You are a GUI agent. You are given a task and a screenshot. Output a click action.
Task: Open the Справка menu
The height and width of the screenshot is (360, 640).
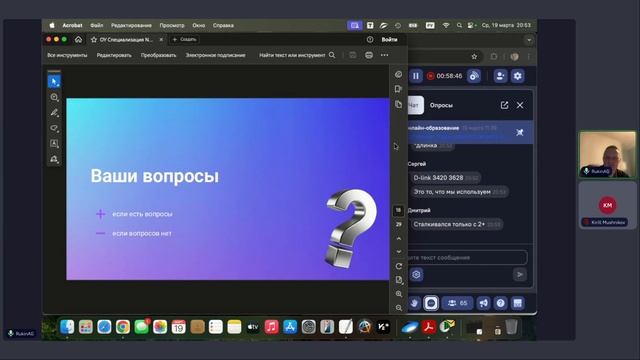(x=223, y=25)
